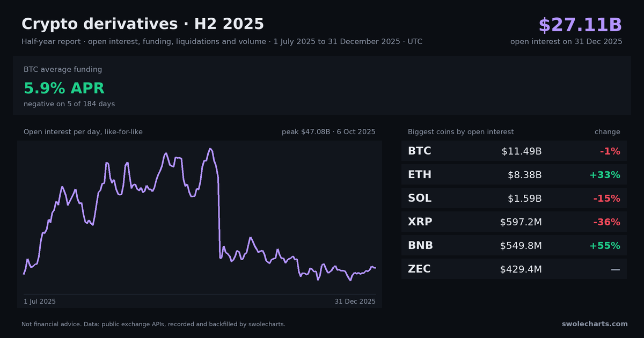The height and width of the screenshot is (338, 644).
Task: Click the open interest line chart peak
Action: 210,149
